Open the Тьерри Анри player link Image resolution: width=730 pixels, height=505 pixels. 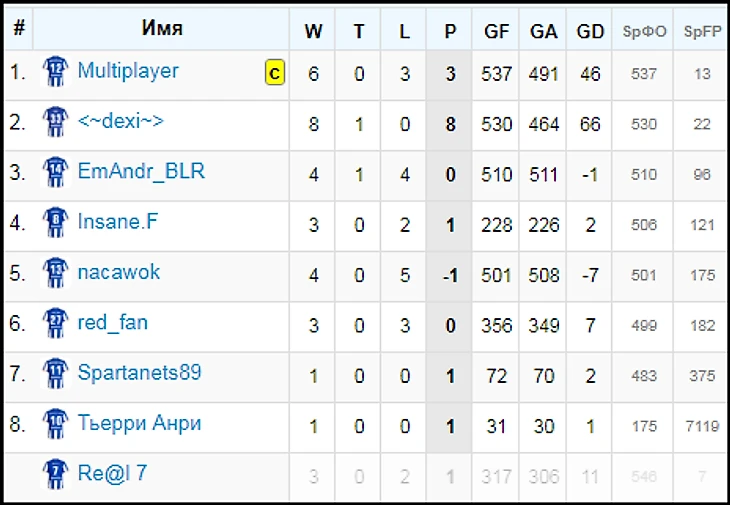[139, 423]
